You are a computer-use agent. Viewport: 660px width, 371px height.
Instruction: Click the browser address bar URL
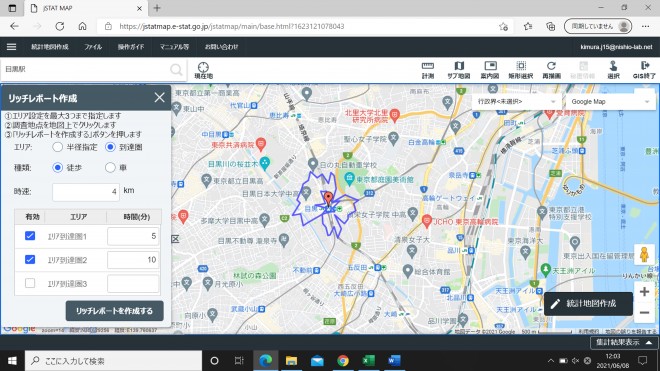click(x=232, y=26)
